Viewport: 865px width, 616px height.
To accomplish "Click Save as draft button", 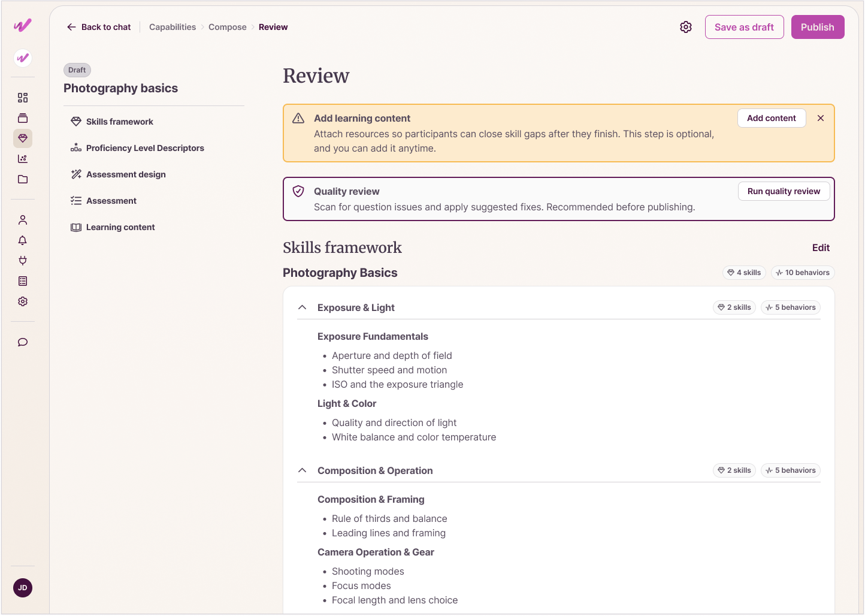I will pyautogui.click(x=744, y=27).
